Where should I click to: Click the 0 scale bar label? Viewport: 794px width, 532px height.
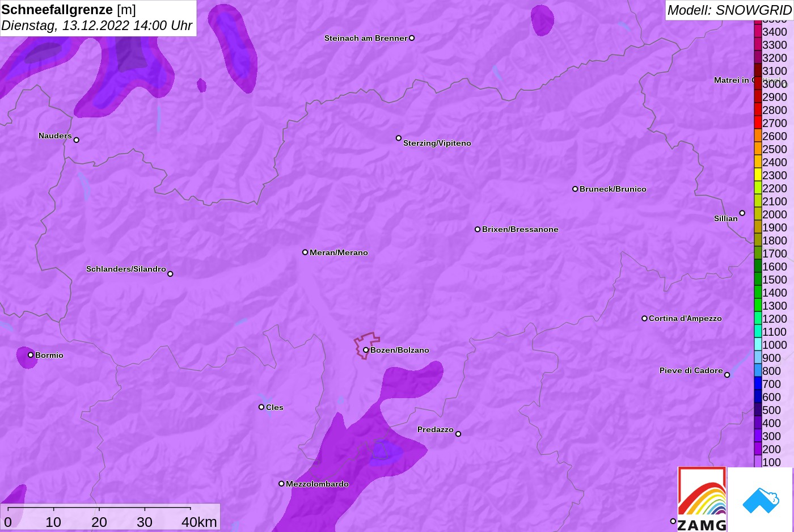pos(8,522)
